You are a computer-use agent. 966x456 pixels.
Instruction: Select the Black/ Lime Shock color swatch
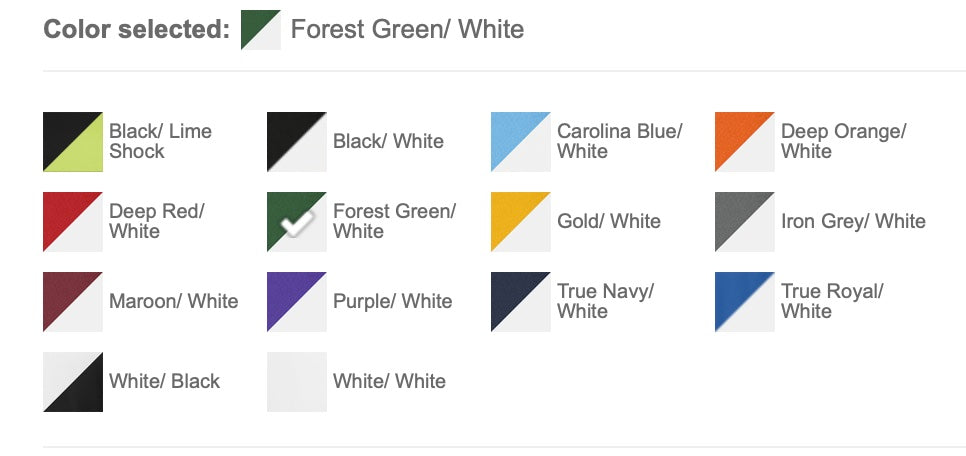[x=73, y=141]
